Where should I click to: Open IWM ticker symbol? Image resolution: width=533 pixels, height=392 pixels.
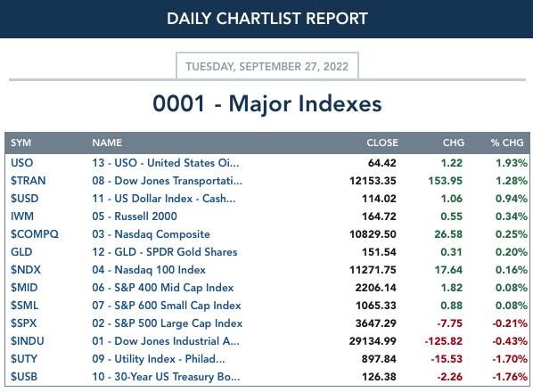pyautogui.click(x=22, y=216)
